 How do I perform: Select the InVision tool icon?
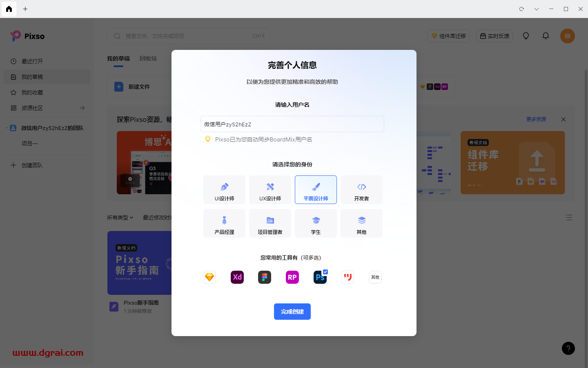pyautogui.click(x=347, y=277)
